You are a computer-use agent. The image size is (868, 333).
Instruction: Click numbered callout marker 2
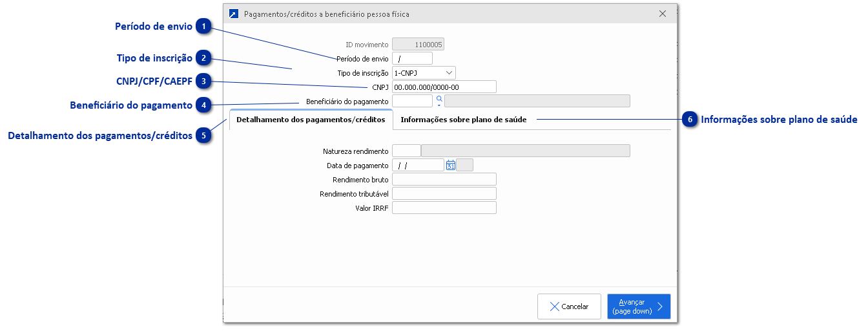pyautogui.click(x=204, y=58)
